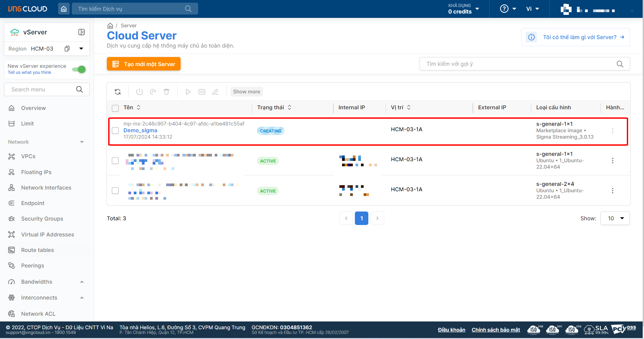Click the Tìm kiếm với gợi ý field

click(x=519, y=64)
